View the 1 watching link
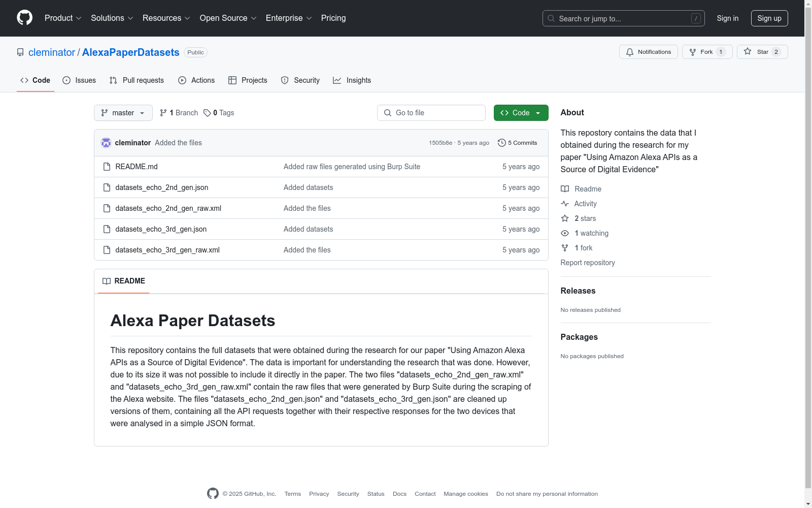Viewport: 812px width, 508px height. 585,233
